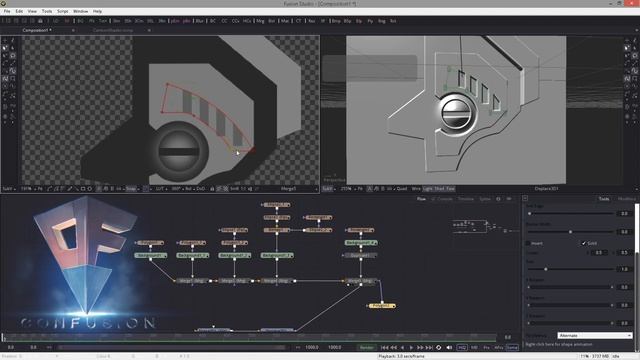Image resolution: width=640 pixels, height=360 pixels.
Task: Add Color Corrector via CC toolbar button
Action: [224, 21]
